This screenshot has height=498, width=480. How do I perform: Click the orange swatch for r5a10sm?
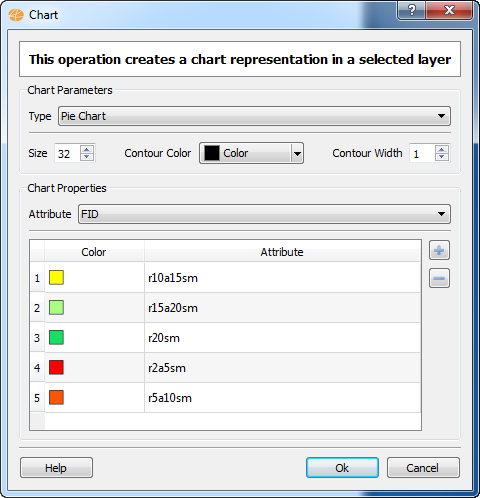tap(56, 398)
